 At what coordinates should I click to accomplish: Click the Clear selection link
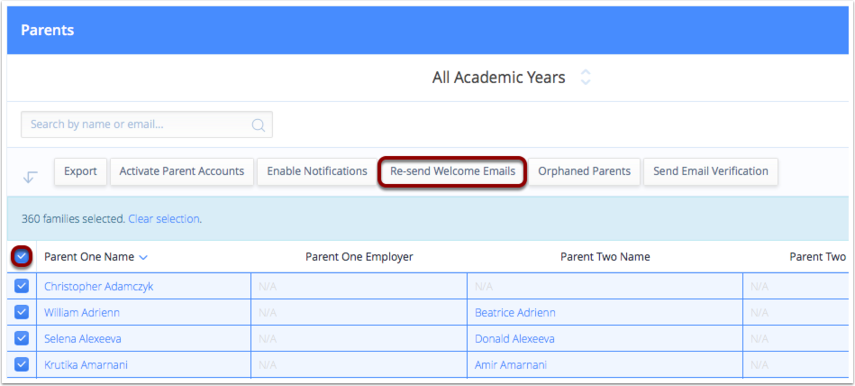pyautogui.click(x=164, y=219)
